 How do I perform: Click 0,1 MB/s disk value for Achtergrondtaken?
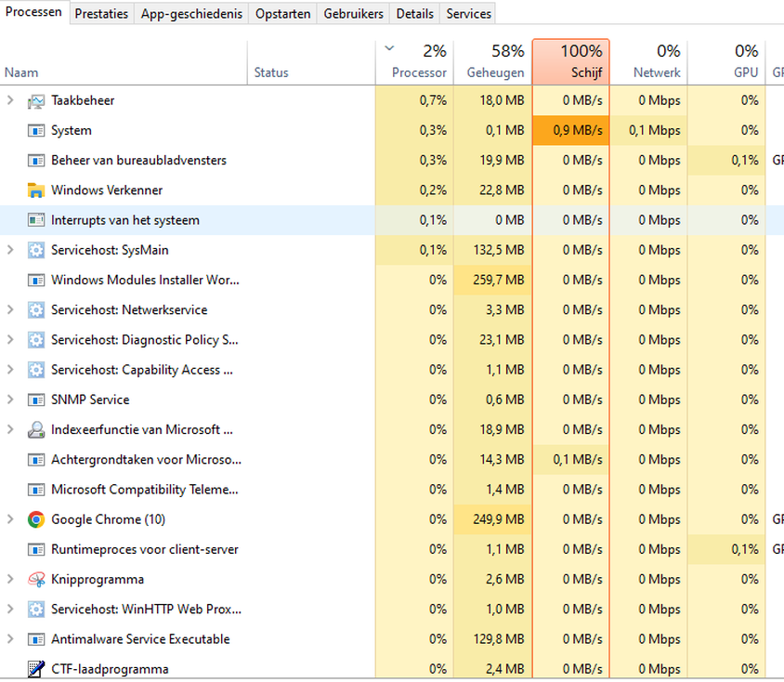578,460
